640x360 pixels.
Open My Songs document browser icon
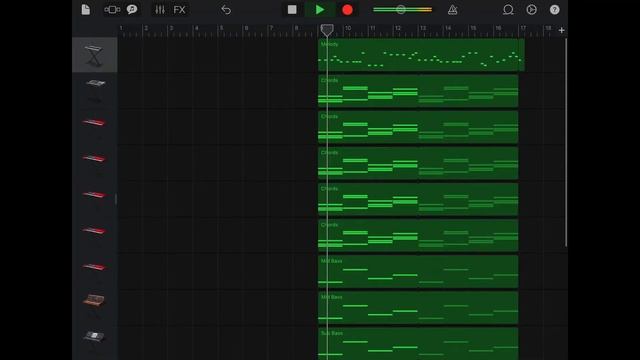[86, 10]
